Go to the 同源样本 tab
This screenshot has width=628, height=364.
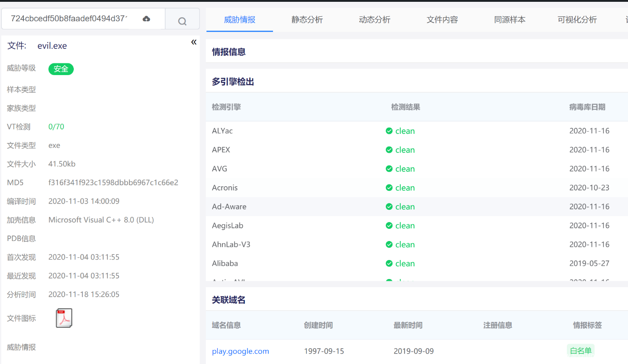510,20
